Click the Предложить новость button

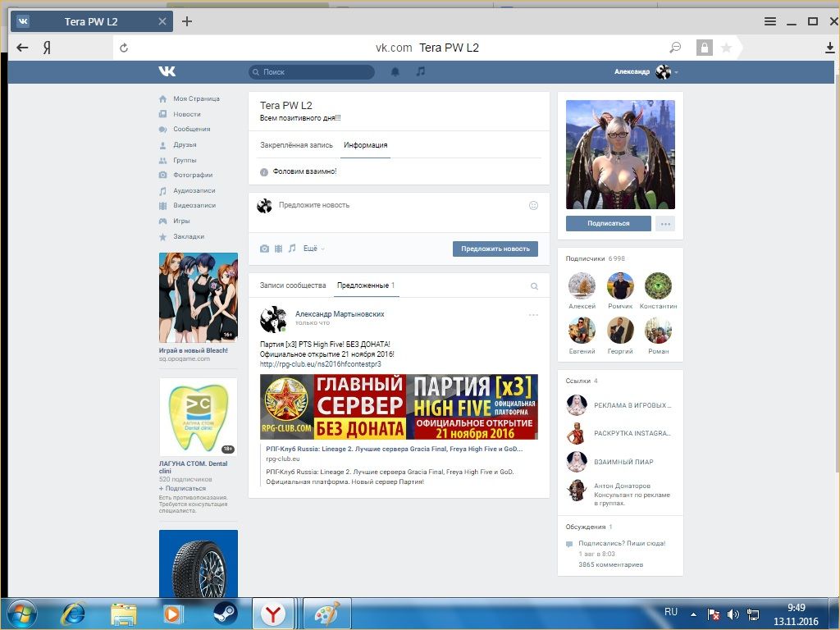click(495, 249)
